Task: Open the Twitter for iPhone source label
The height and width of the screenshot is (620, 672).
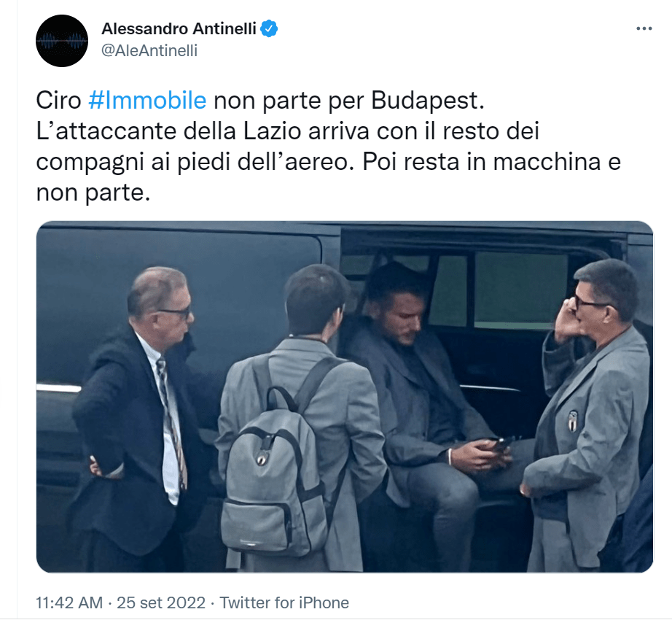Action: 284,602
